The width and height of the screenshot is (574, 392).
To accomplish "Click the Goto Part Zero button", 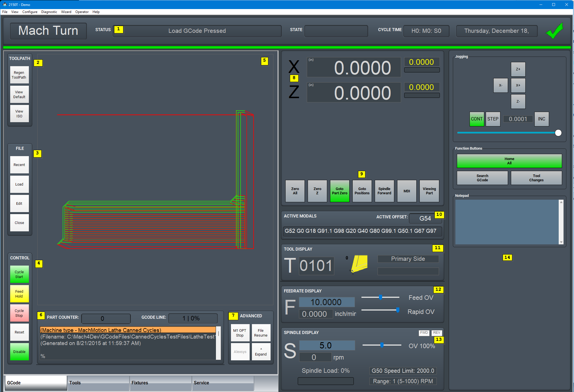I will 339,191.
